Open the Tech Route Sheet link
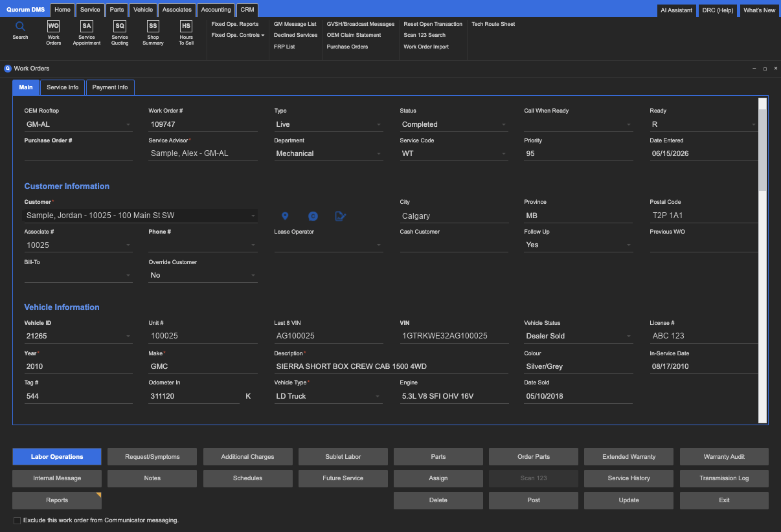This screenshot has width=781, height=532. point(493,24)
